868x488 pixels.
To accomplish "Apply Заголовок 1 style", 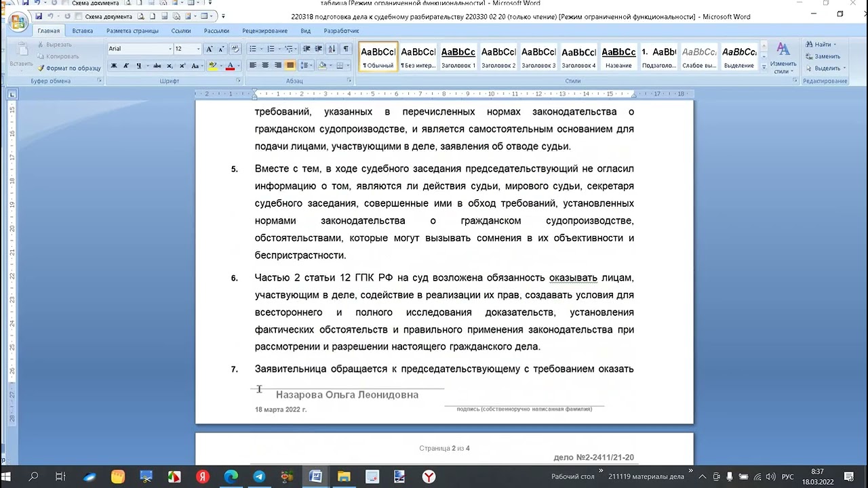I will [x=458, y=57].
